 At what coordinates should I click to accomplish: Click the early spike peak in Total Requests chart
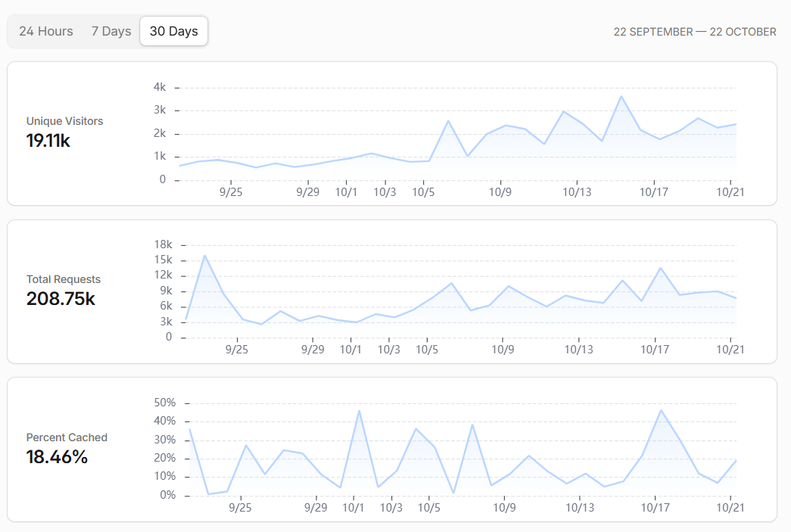[205, 256]
